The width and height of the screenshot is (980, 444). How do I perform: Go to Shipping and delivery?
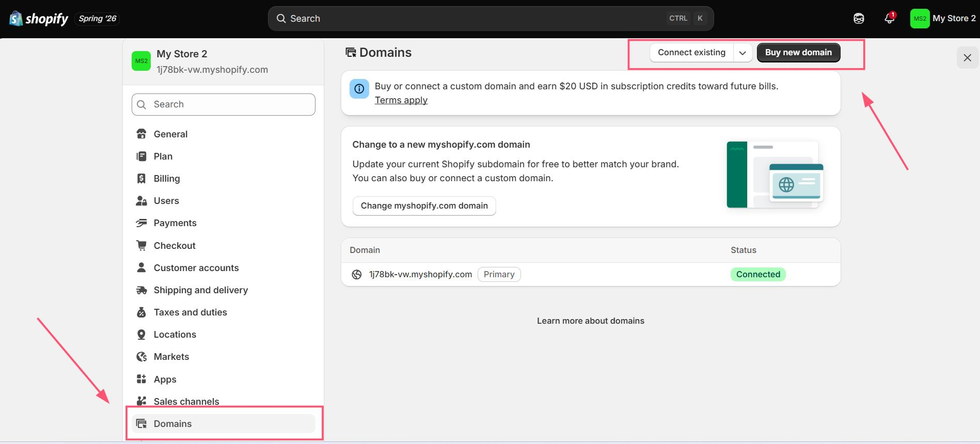point(224,290)
